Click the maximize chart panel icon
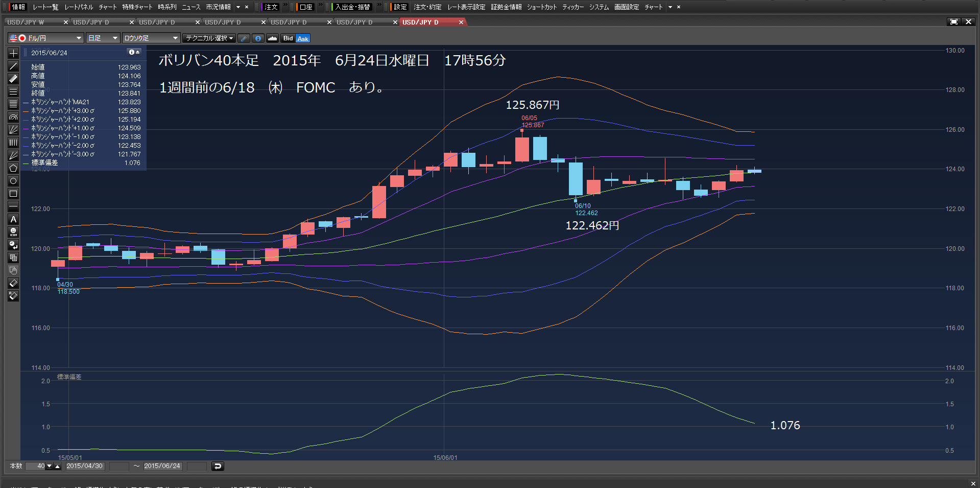The image size is (980, 488). tap(953, 22)
